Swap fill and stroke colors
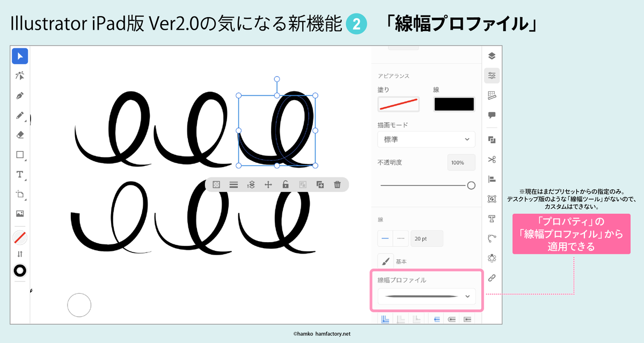The image size is (644, 343). tap(20, 254)
